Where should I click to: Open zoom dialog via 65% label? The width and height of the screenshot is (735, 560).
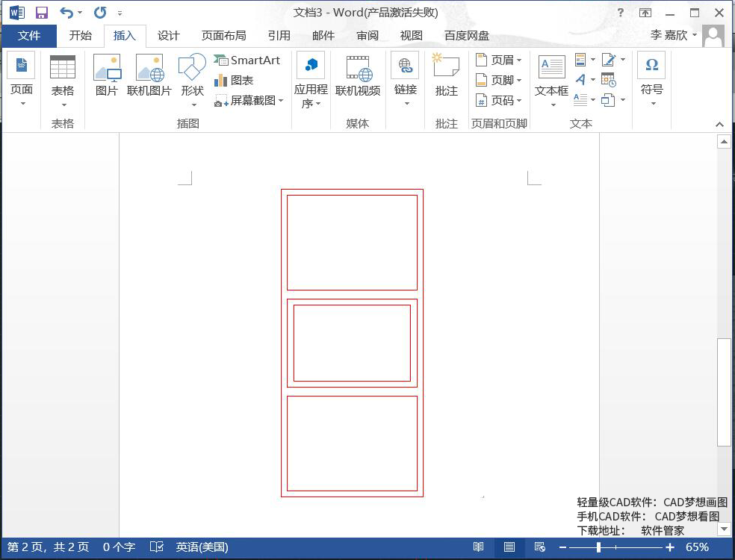pos(697,547)
